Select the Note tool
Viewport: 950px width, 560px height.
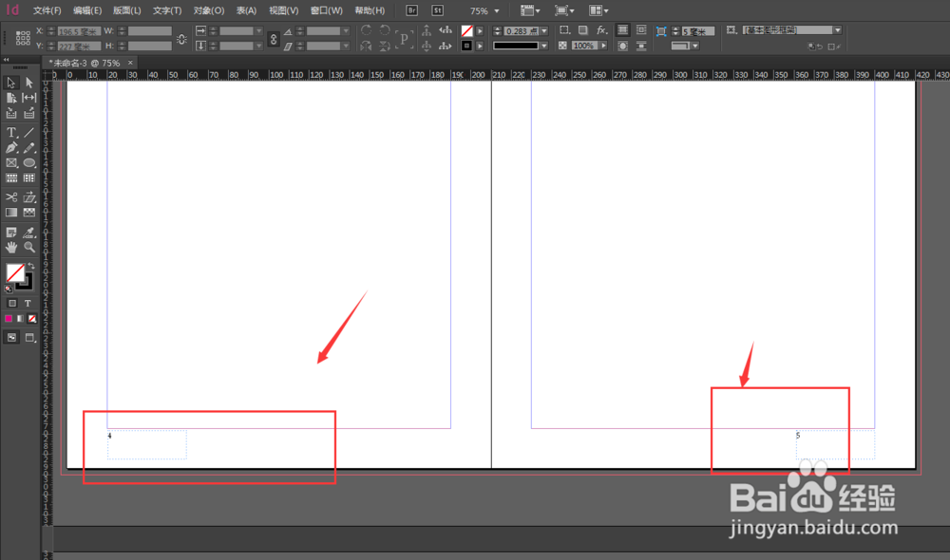pyautogui.click(x=10, y=233)
